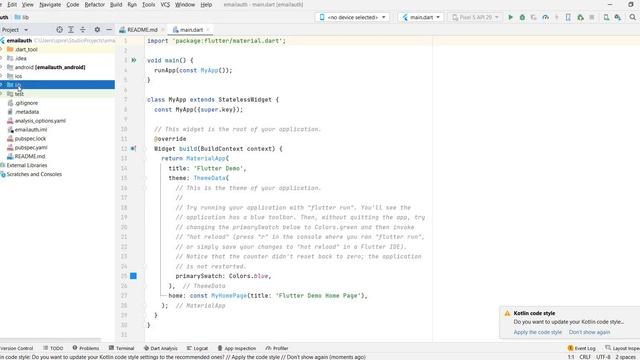Open the Tools menu

[149, 4]
